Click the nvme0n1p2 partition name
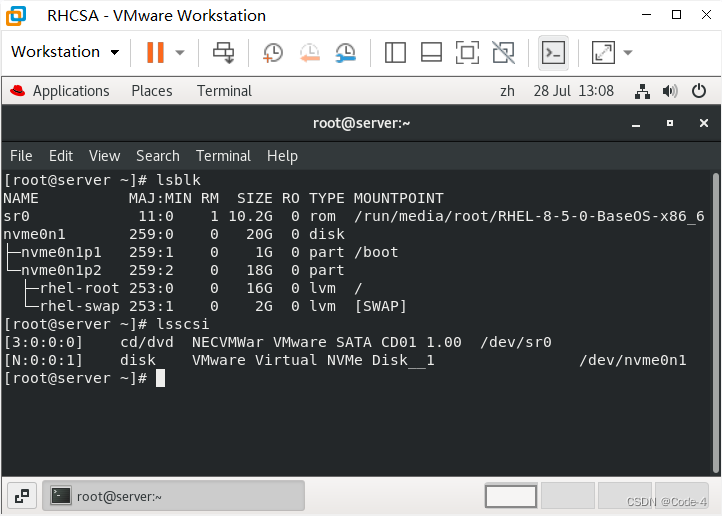 61,270
